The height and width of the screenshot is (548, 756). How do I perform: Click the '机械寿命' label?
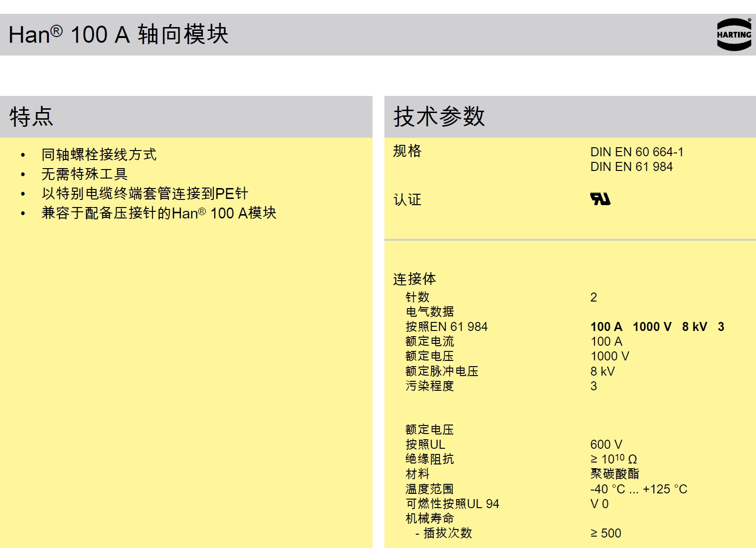(430, 519)
